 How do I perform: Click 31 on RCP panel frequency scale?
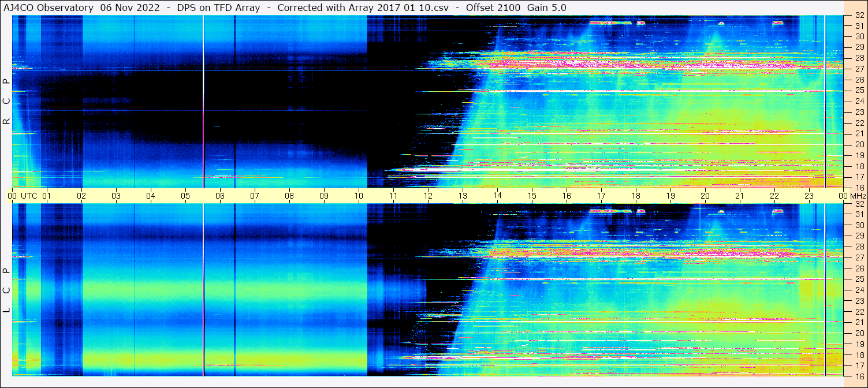click(x=859, y=26)
